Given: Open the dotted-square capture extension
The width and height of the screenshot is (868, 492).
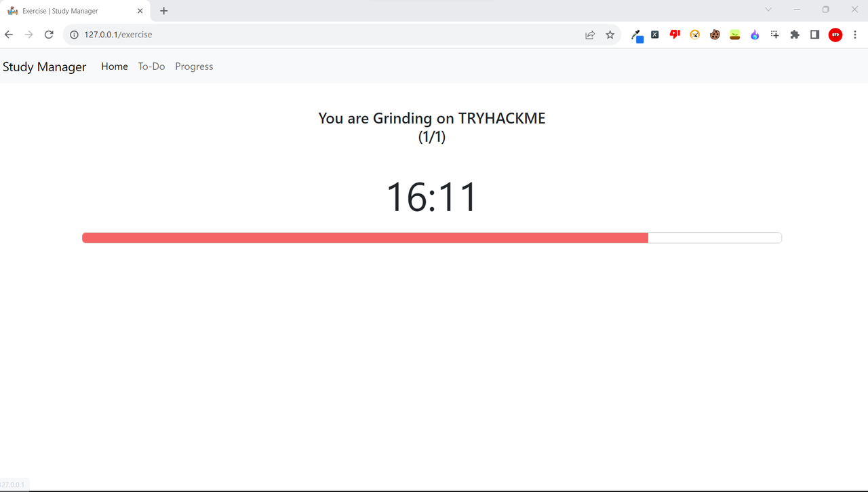Looking at the screenshot, I should 775,35.
